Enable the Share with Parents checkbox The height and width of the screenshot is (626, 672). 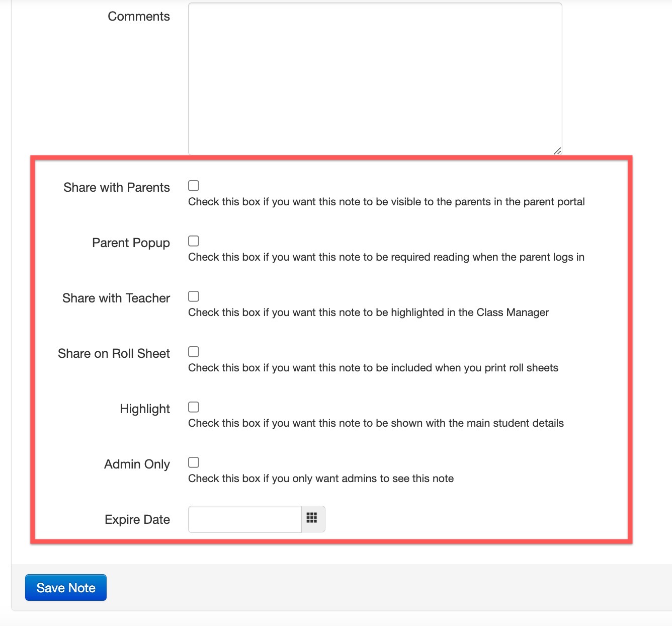pyautogui.click(x=194, y=186)
